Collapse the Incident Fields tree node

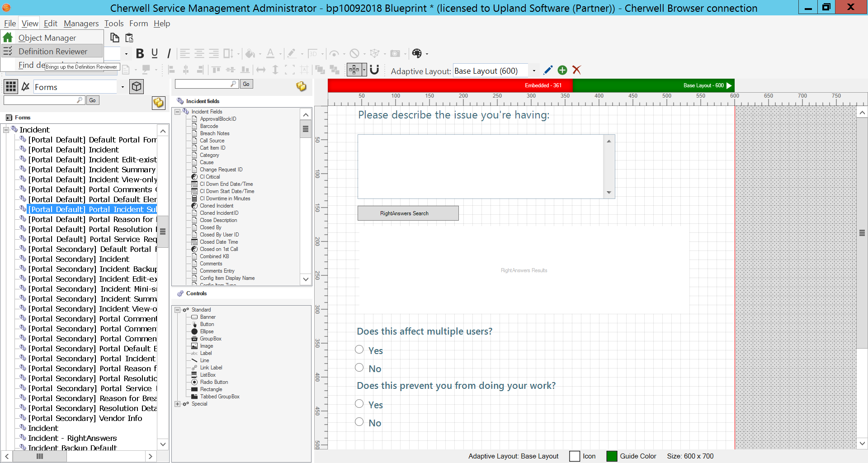(178, 112)
